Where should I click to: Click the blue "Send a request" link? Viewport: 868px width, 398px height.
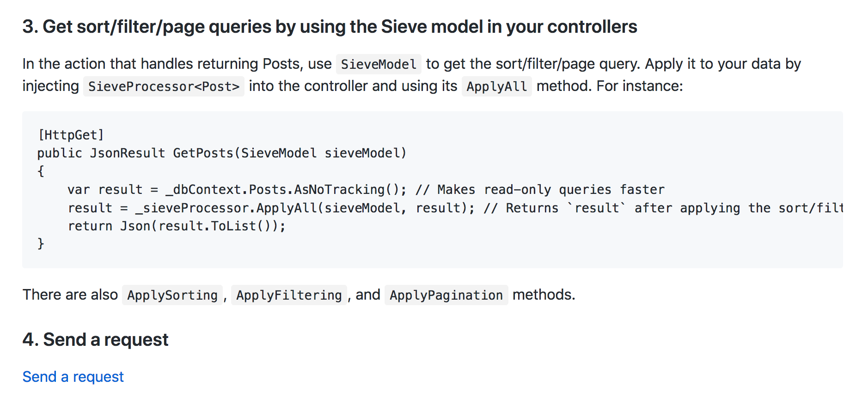click(73, 377)
